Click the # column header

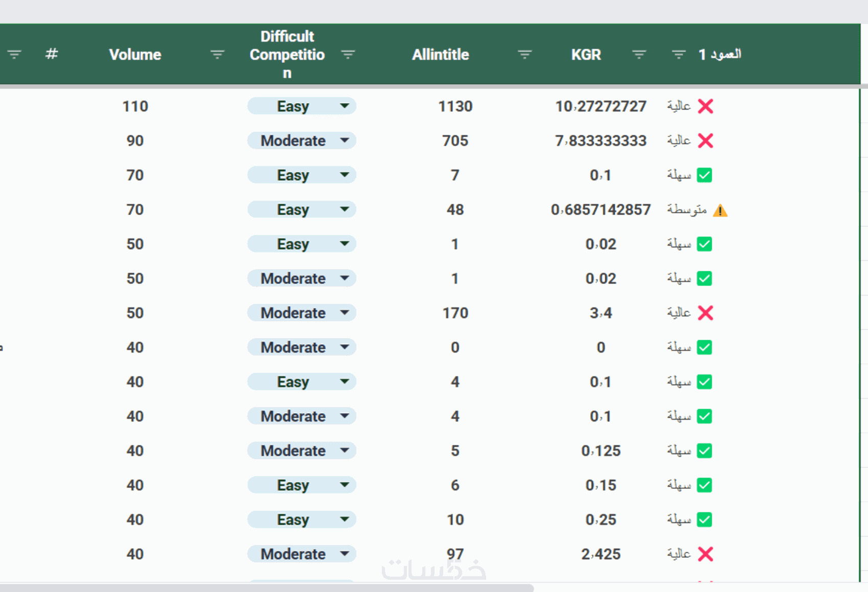point(51,54)
